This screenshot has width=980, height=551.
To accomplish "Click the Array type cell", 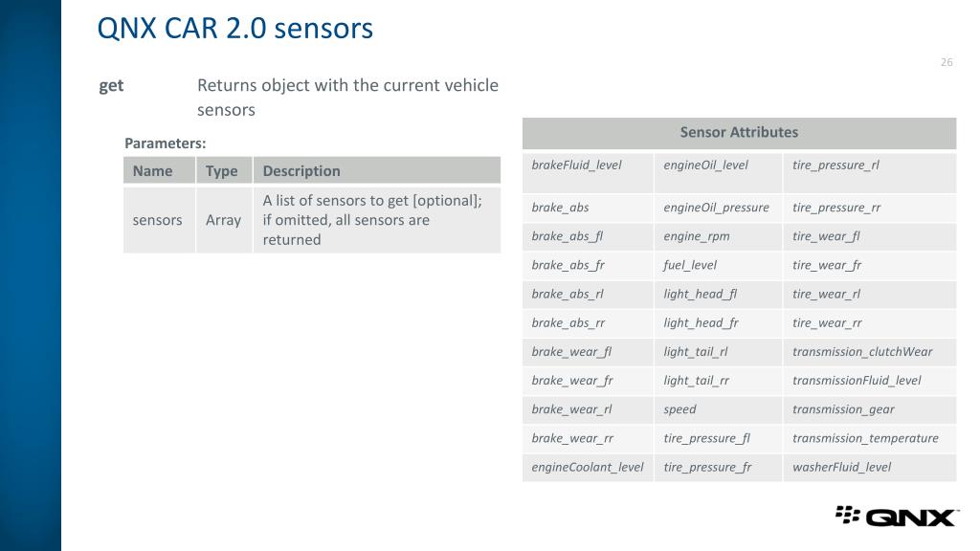I will point(224,220).
